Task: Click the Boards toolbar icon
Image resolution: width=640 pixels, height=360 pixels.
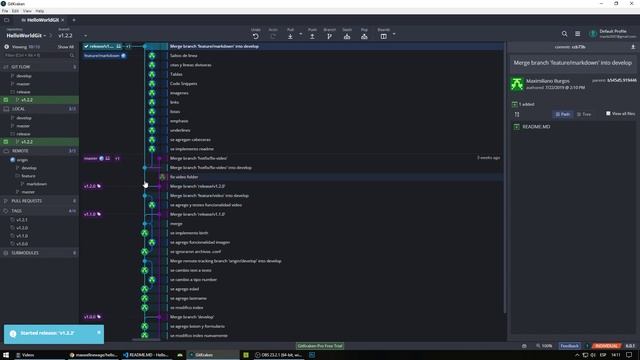Action: click(x=384, y=36)
